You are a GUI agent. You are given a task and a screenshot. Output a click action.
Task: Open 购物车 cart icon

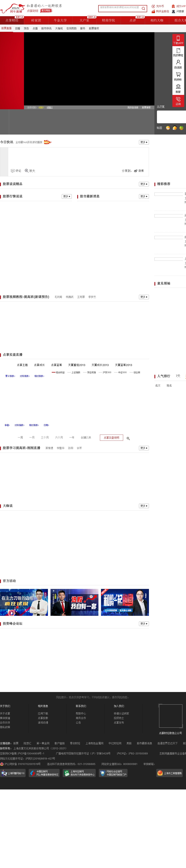[178, 75]
